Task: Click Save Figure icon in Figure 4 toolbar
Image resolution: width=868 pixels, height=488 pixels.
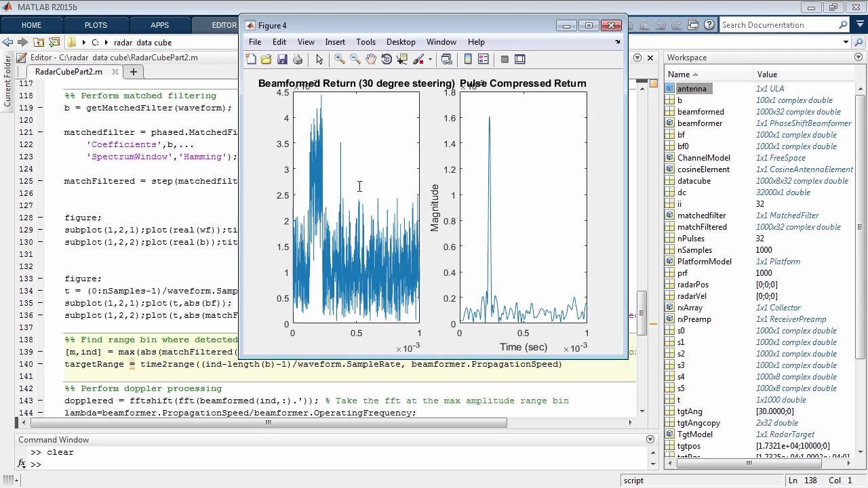Action: [282, 60]
